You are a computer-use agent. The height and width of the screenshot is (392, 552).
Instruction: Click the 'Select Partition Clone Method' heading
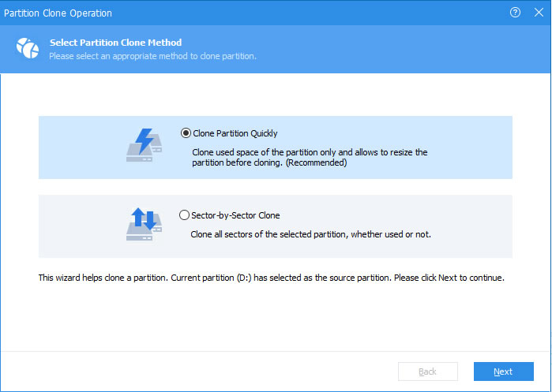(x=116, y=43)
